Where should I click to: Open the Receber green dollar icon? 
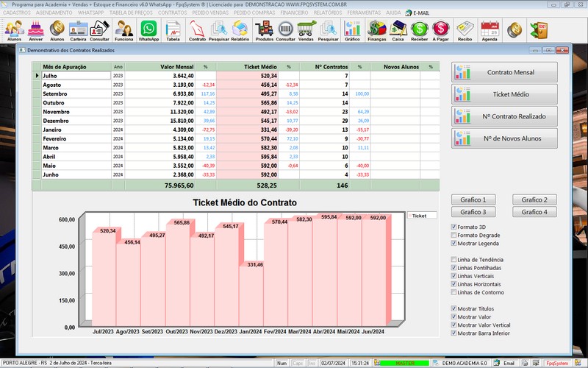[x=419, y=30]
